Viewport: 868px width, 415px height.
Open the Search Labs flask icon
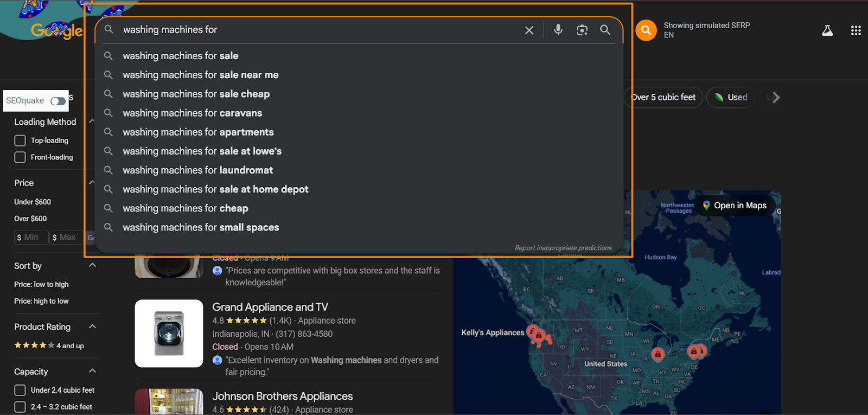tap(827, 30)
